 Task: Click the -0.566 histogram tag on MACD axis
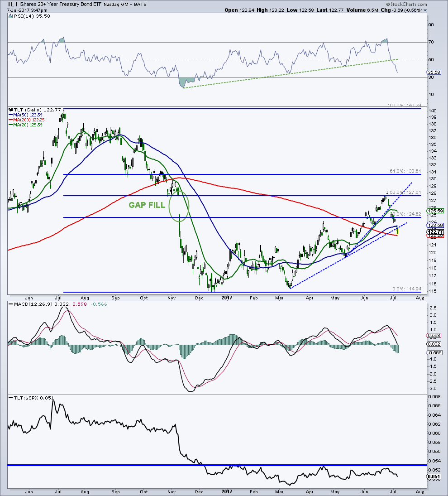pyautogui.click(x=434, y=352)
